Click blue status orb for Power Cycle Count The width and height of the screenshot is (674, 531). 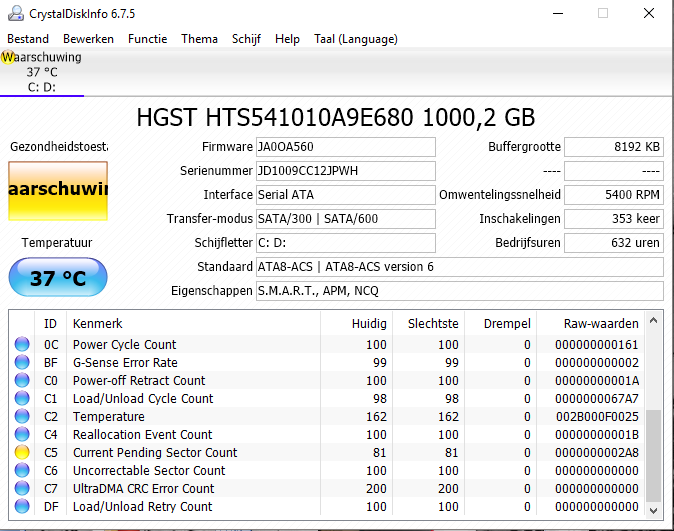pos(22,345)
